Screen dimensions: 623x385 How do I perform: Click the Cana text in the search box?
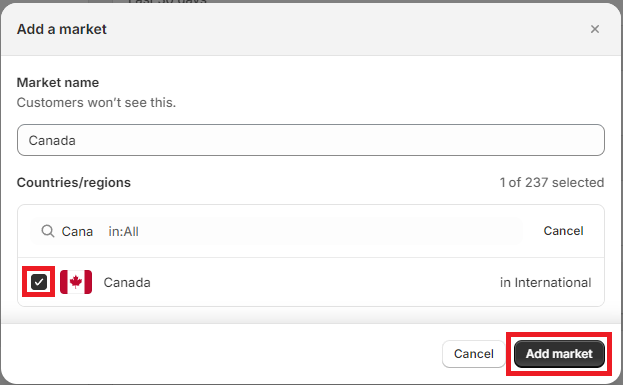point(77,231)
